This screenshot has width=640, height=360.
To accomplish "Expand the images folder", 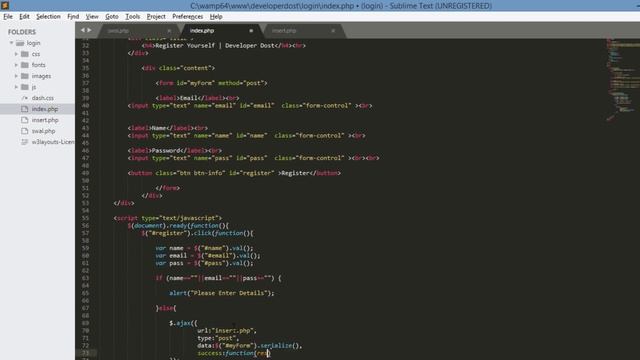I will pos(16,76).
